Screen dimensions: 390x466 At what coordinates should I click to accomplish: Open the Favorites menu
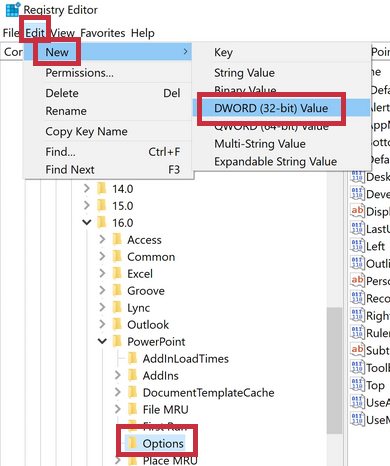pos(103,33)
